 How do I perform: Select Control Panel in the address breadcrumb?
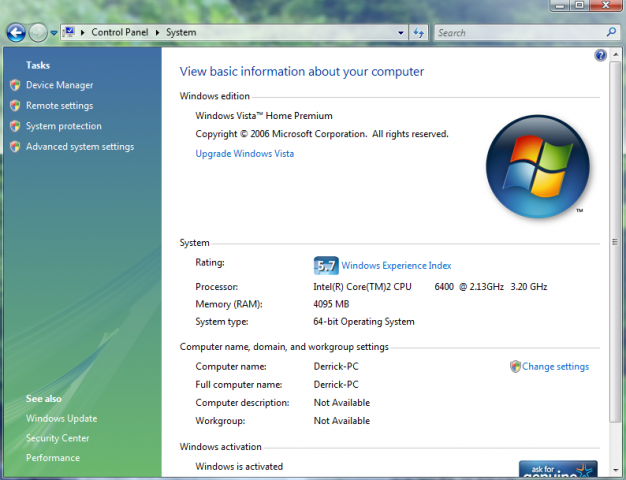click(119, 32)
